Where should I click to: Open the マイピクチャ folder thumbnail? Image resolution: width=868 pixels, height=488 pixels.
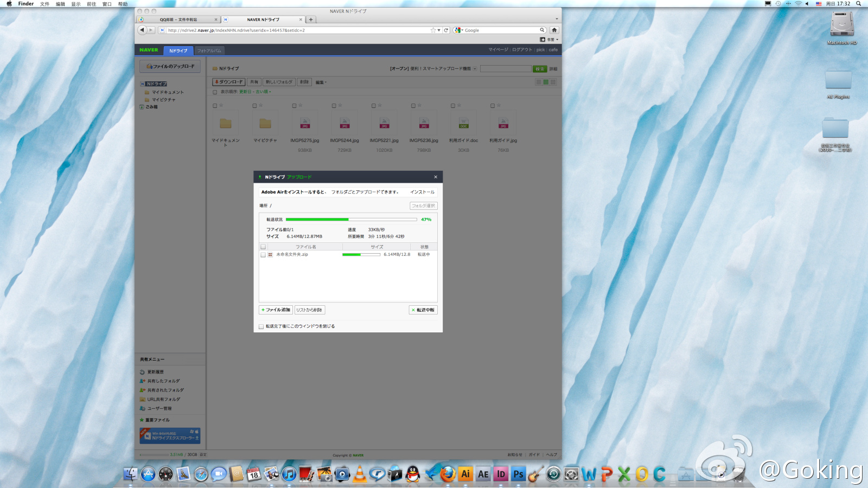265,124
